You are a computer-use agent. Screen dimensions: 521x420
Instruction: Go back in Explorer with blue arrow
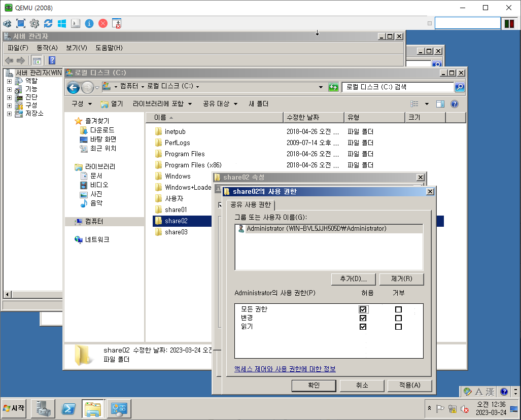tap(73, 88)
